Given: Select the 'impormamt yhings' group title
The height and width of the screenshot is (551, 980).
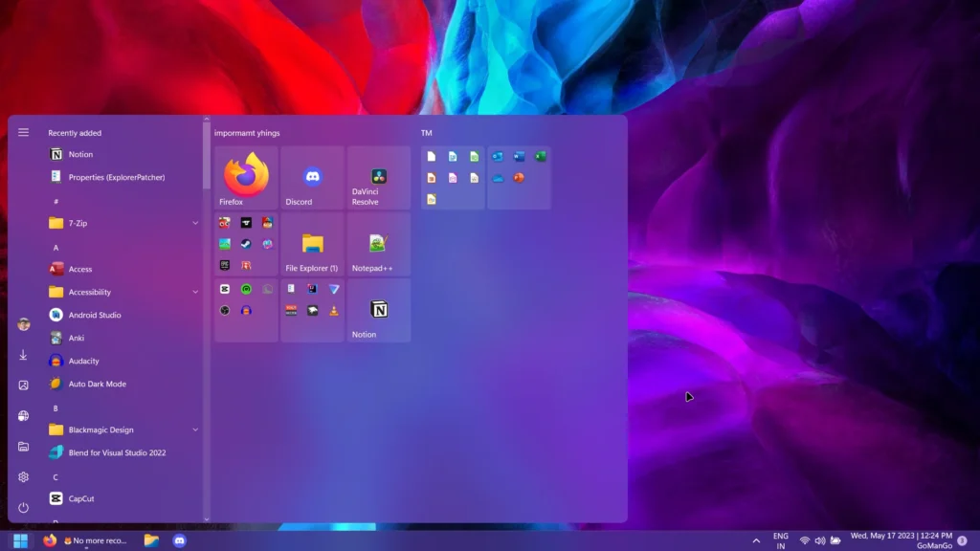Looking at the screenshot, I should 247,133.
